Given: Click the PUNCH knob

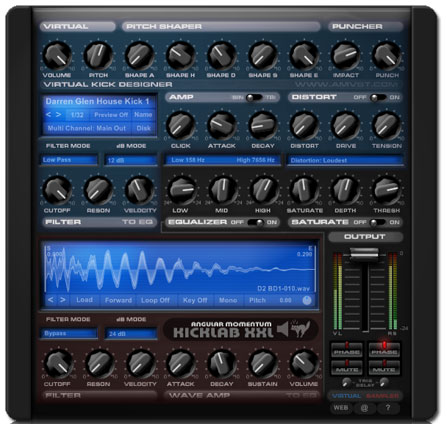Looking at the screenshot, I should [387, 56].
